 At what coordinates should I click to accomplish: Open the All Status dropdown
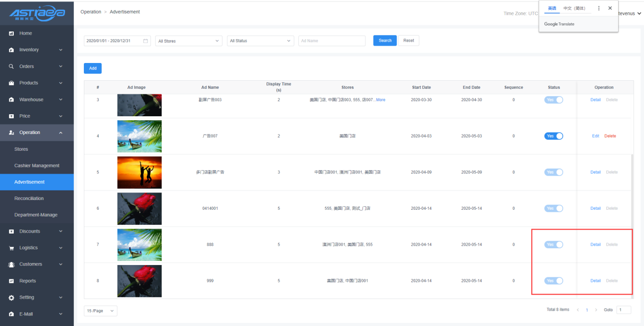point(260,41)
